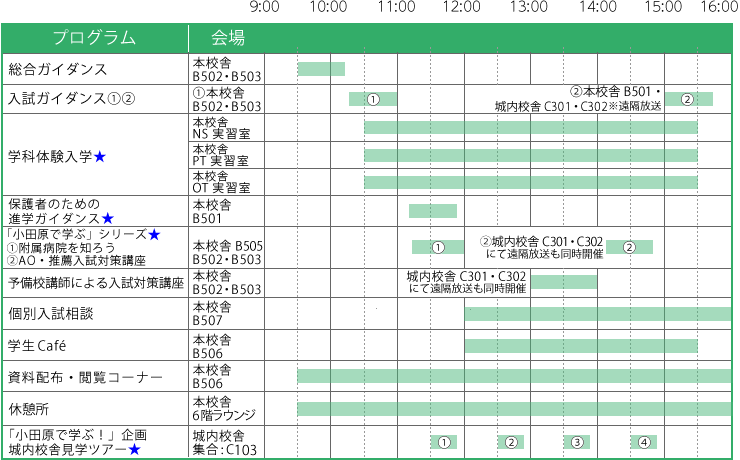
Task: Select the 総合ガイダンス time bar
Action: (321, 69)
